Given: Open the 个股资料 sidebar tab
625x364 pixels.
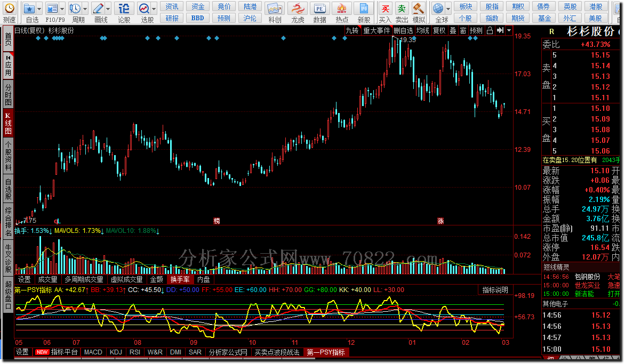Looking at the screenshot, I should 8,156.
